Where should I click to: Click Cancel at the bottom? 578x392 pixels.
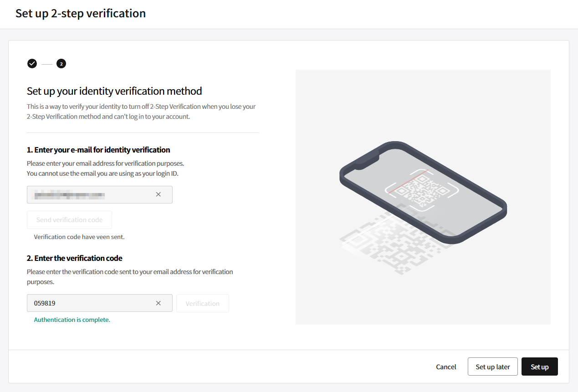[446, 367]
